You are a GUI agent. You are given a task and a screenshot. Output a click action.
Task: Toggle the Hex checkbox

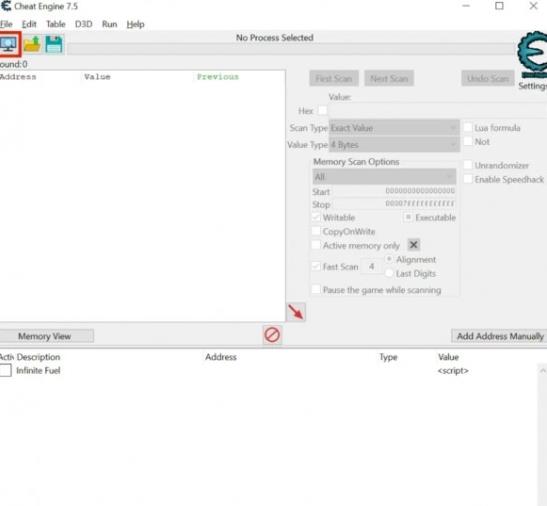pos(322,111)
